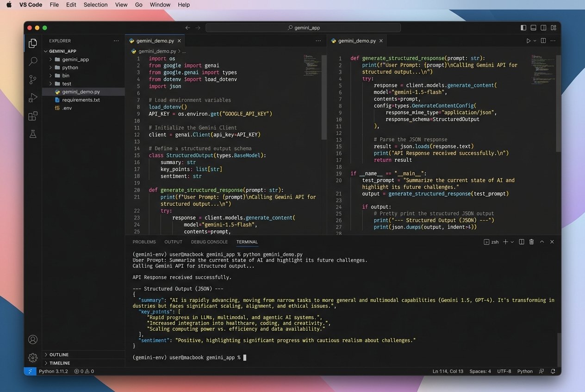Open the new terminal launch profile dropdown

(x=512, y=242)
